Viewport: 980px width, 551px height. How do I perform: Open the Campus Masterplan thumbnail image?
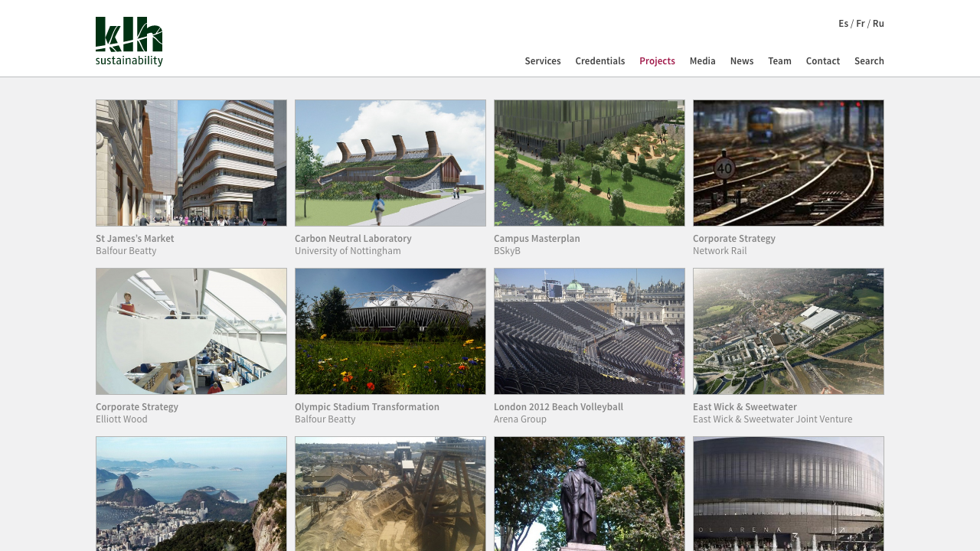(x=590, y=163)
